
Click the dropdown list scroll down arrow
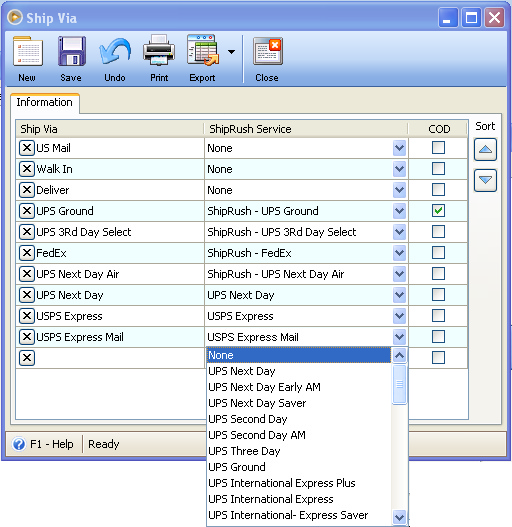(399, 517)
